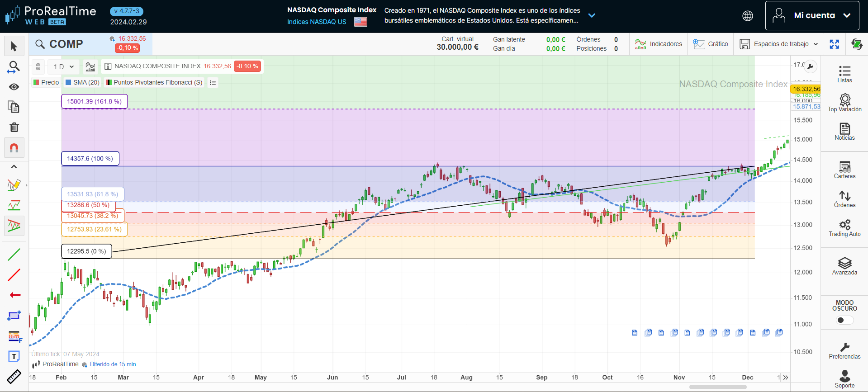Expand the Mi cuenta menu
Image resolution: width=868 pixels, height=392 pixels.
812,15
